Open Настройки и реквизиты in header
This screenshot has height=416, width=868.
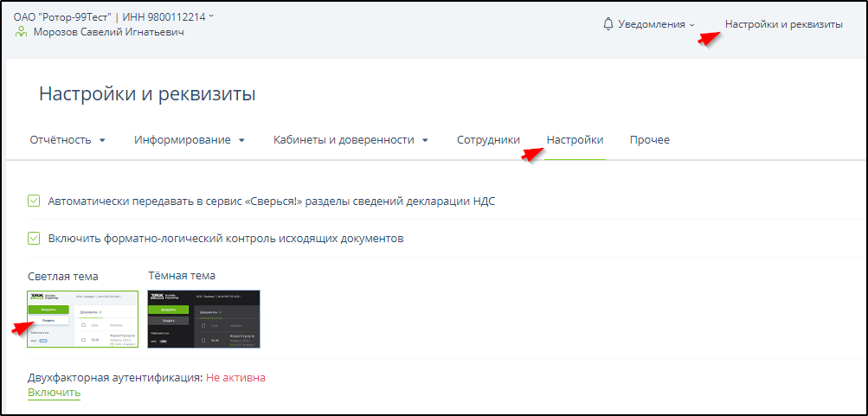click(x=783, y=24)
